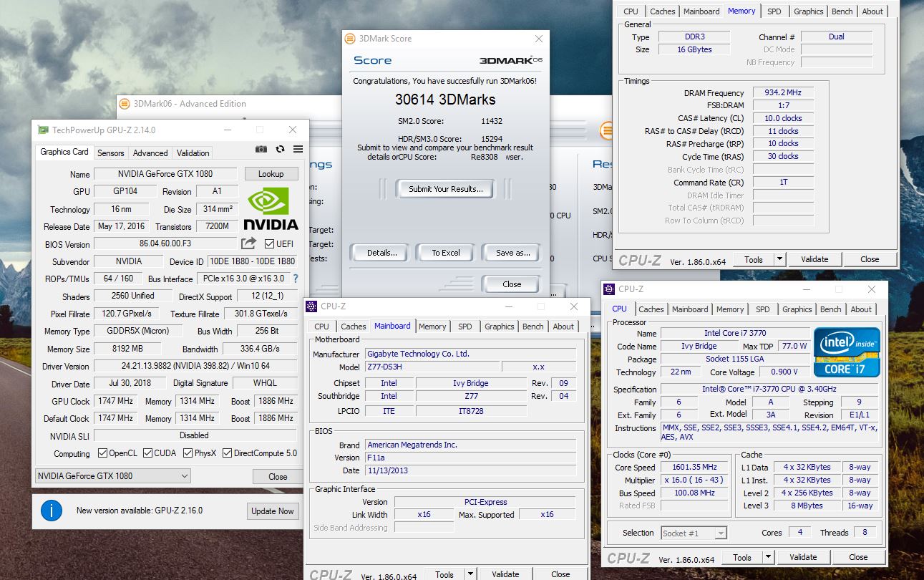Open the Graphics tab in the Mainboard CPU-Z window

pos(499,327)
